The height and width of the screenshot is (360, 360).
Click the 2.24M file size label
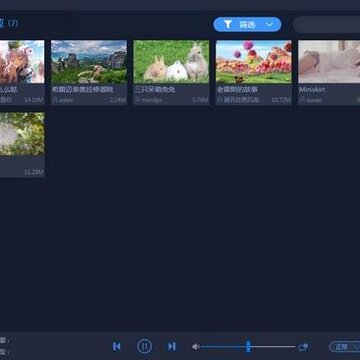click(118, 100)
